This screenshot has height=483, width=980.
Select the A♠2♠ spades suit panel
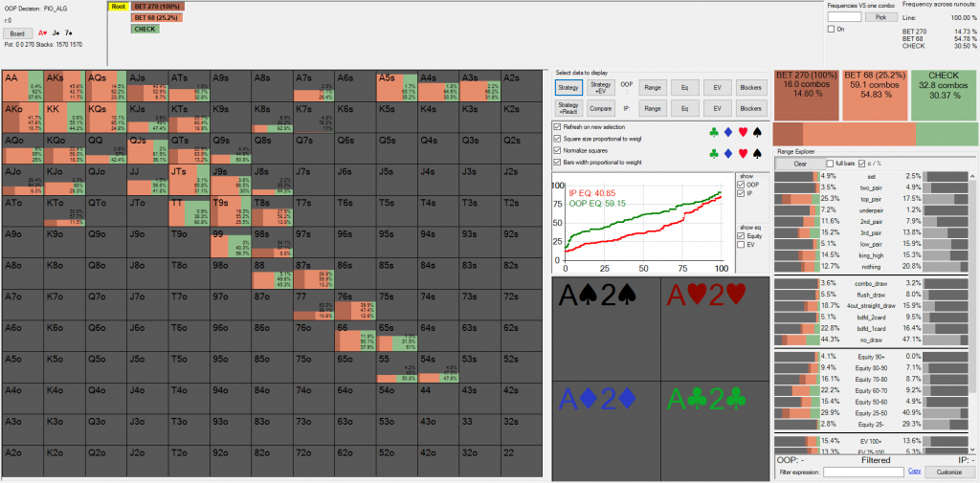pyautogui.click(x=605, y=328)
